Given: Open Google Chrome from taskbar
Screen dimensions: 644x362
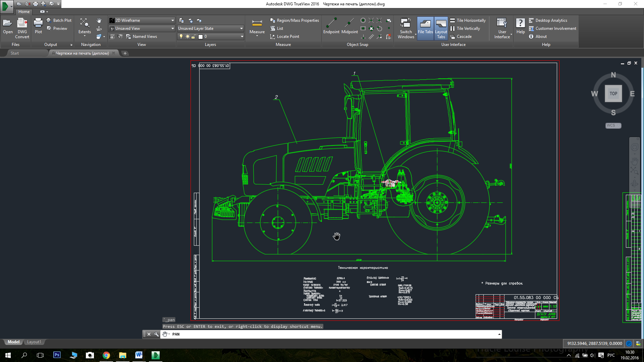Looking at the screenshot, I should pyautogui.click(x=106, y=355).
